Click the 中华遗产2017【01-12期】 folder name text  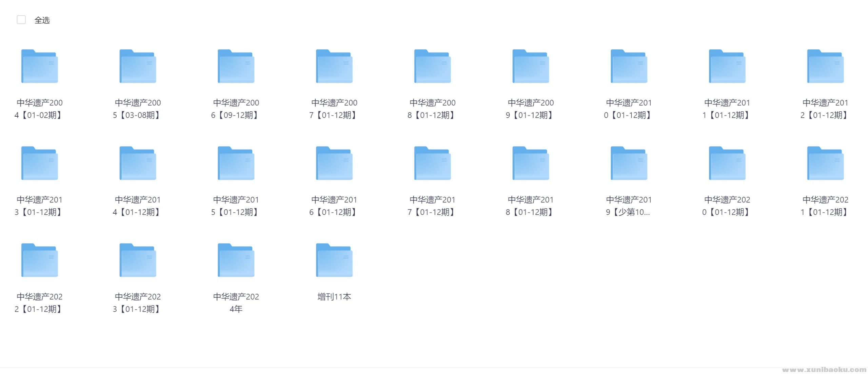(x=432, y=206)
